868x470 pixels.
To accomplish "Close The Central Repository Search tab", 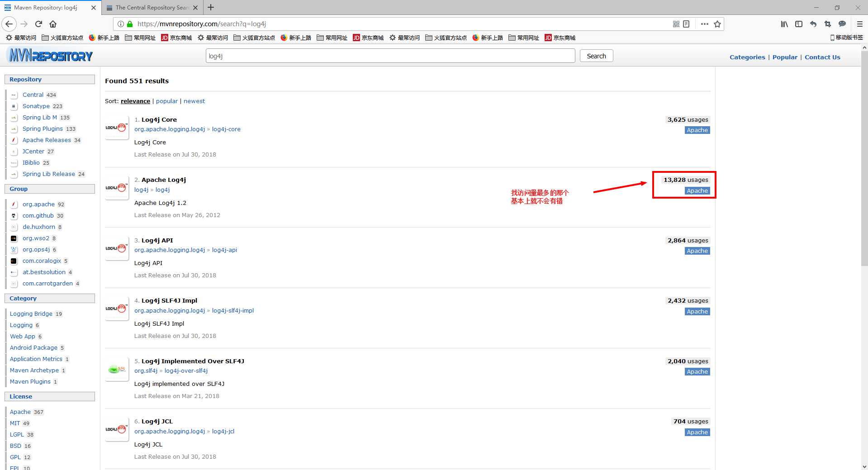I will click(195, 8).
